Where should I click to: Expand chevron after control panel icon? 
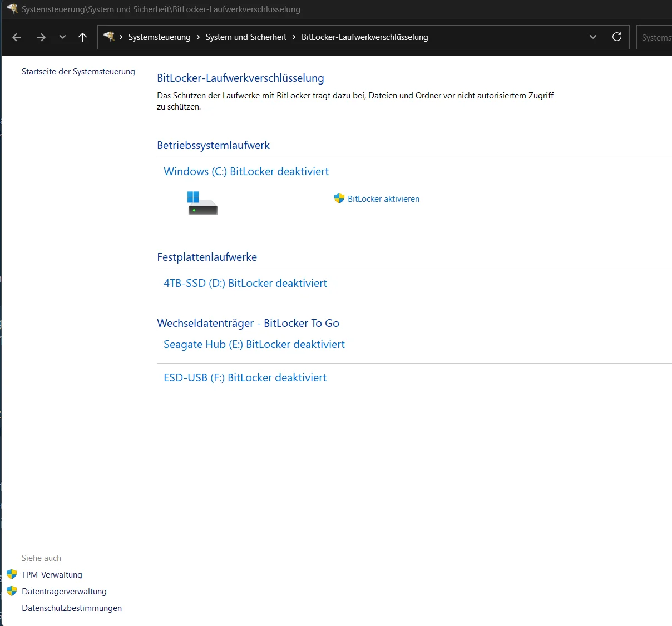pyautogui.click(x=121, y=37)
